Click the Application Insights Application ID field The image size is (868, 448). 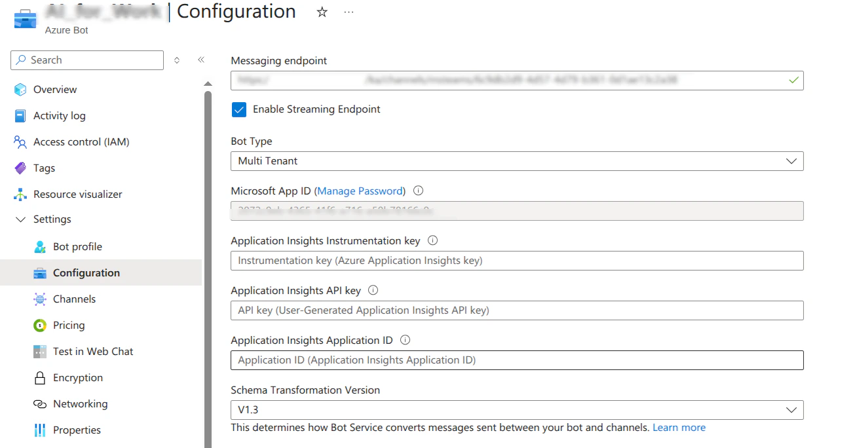(x=517, y=360)
